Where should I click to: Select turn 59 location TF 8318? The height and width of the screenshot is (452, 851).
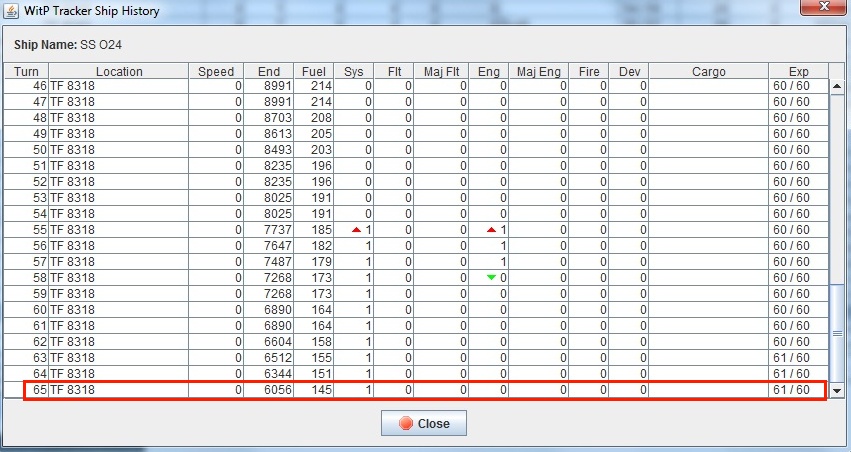[x=119, y=294]
